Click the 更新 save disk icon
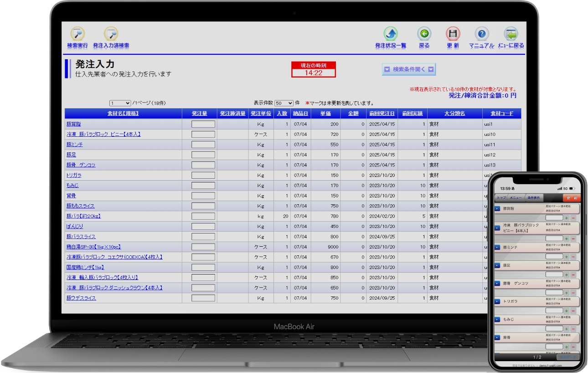588x373 pixels. [453, 35]
